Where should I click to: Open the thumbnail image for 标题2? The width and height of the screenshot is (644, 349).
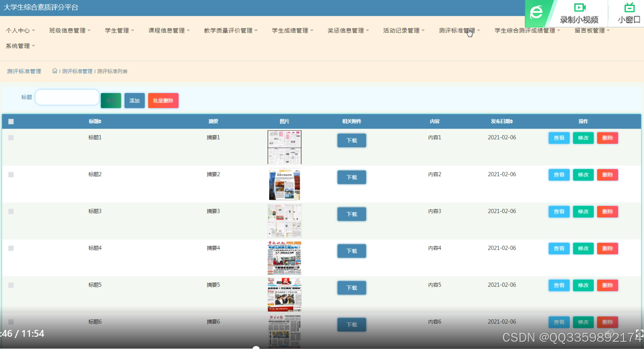[x=284, y=184]
